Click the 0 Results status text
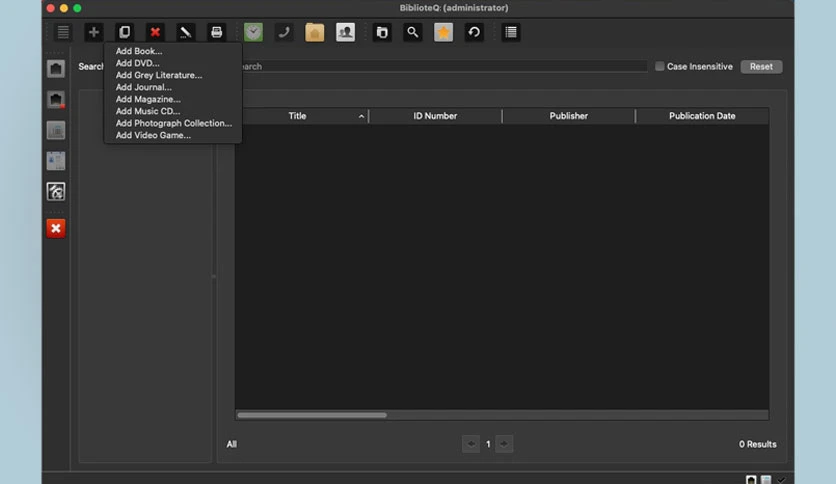Image resolution: width=836 pixels, height=484 pixels. coord(757,444)
